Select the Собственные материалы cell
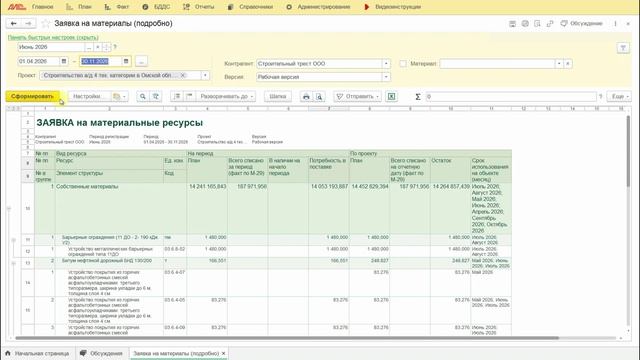 pos(120,208)
